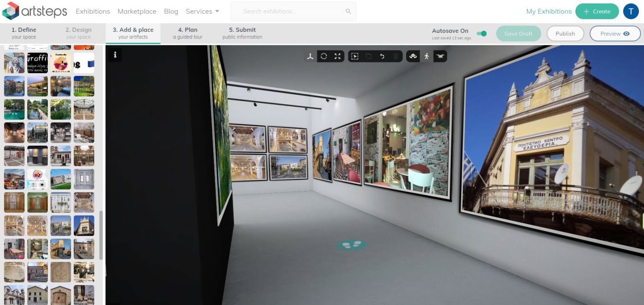Go to step 1 Define your space
This screenshot has width=644, height=305.
click(x=24, y=33)
